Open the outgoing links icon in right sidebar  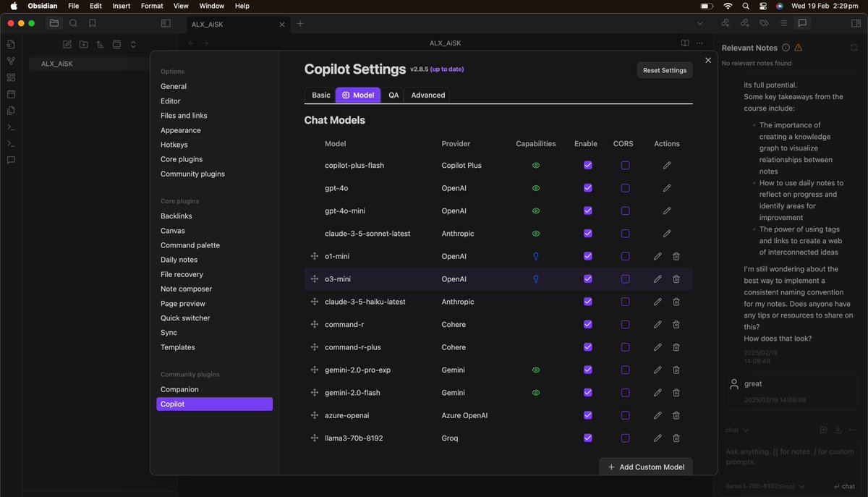pyautogui.click(x=744, y=23)
